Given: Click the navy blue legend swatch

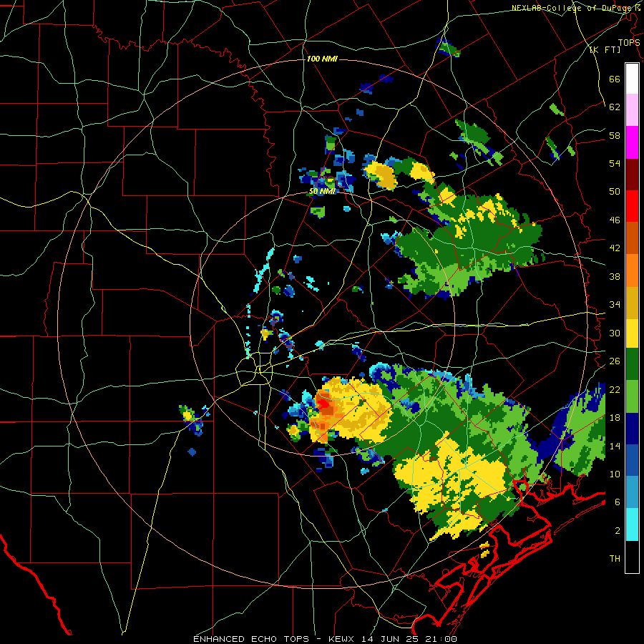Looking at the screenshot, I should pyautogui.click(x=632, y=429).
